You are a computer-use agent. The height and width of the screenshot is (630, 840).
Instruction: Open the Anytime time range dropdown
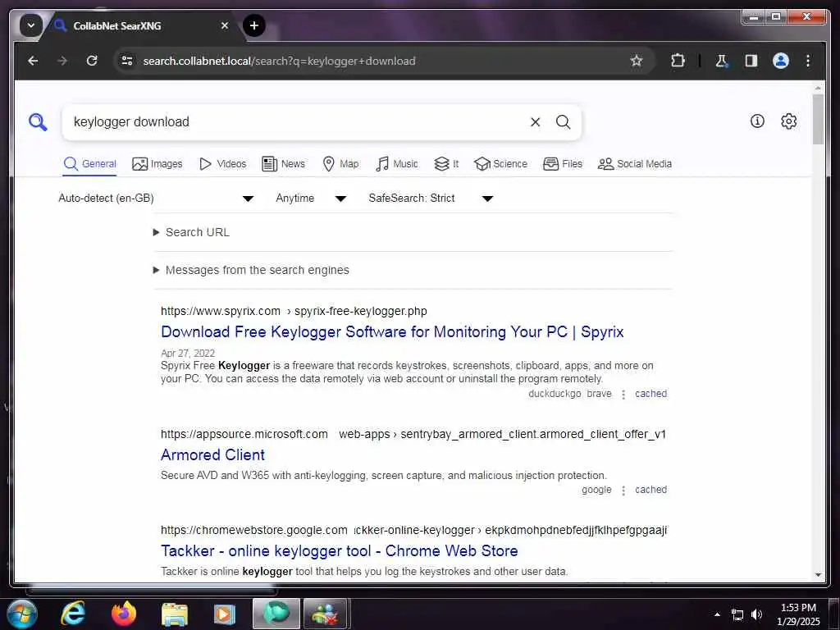(x=311, y=199)
